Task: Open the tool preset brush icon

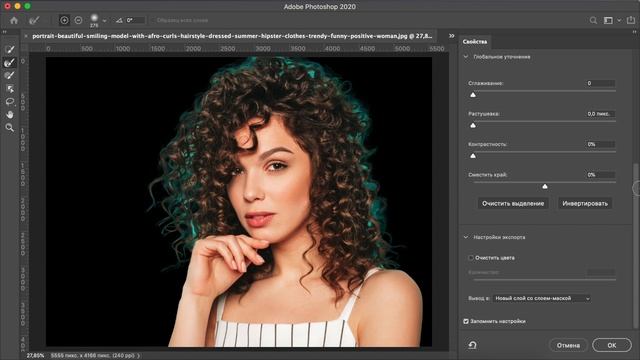Action: (34, 20)
